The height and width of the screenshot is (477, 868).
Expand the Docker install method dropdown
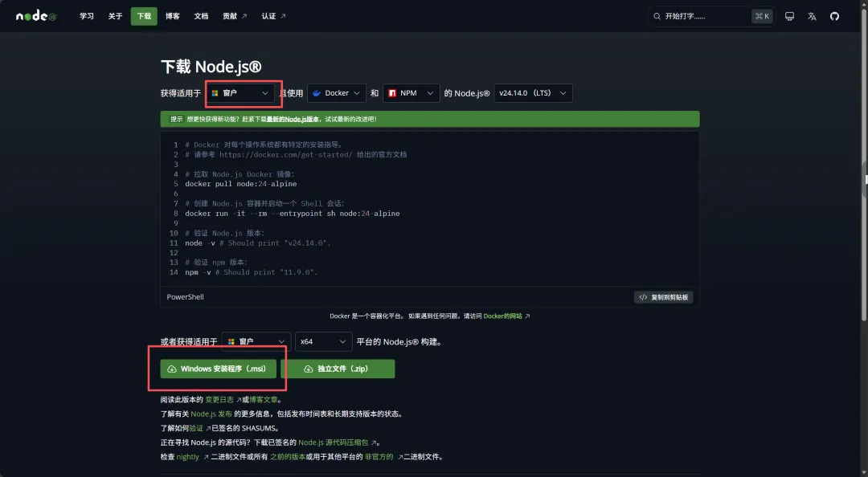(337, 93)
